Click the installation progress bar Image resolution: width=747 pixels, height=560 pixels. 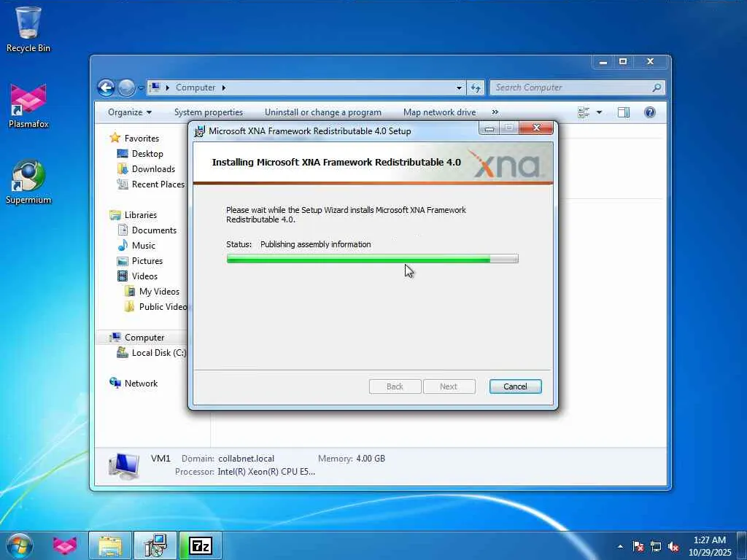[x=373, y=259]
